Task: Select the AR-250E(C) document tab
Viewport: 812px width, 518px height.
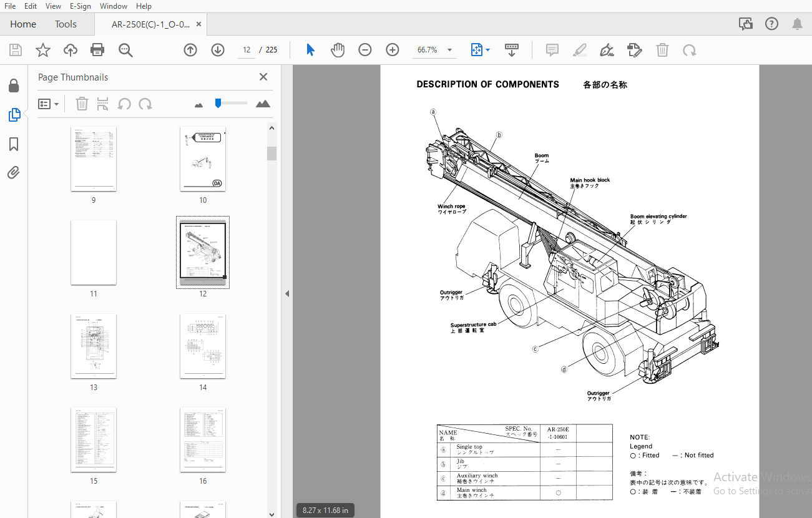Action: [x=150, y=24]
